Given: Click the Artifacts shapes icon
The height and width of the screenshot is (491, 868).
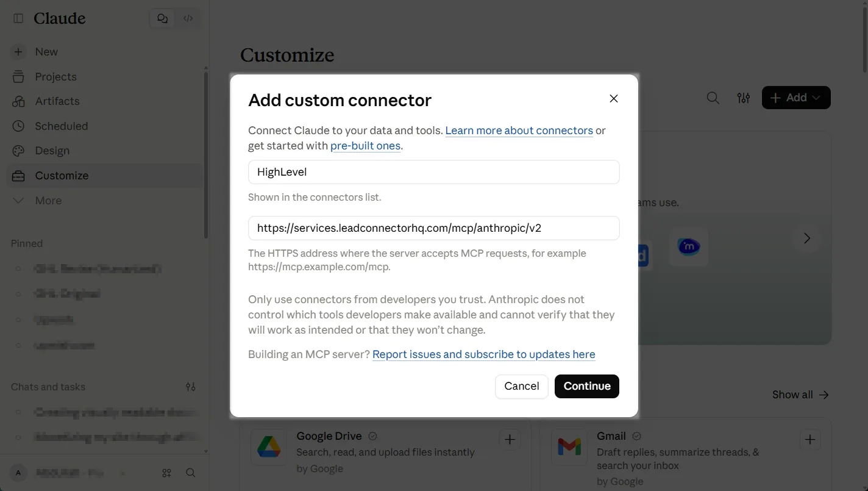Looking at the screenshot, I should pos(18,101).
